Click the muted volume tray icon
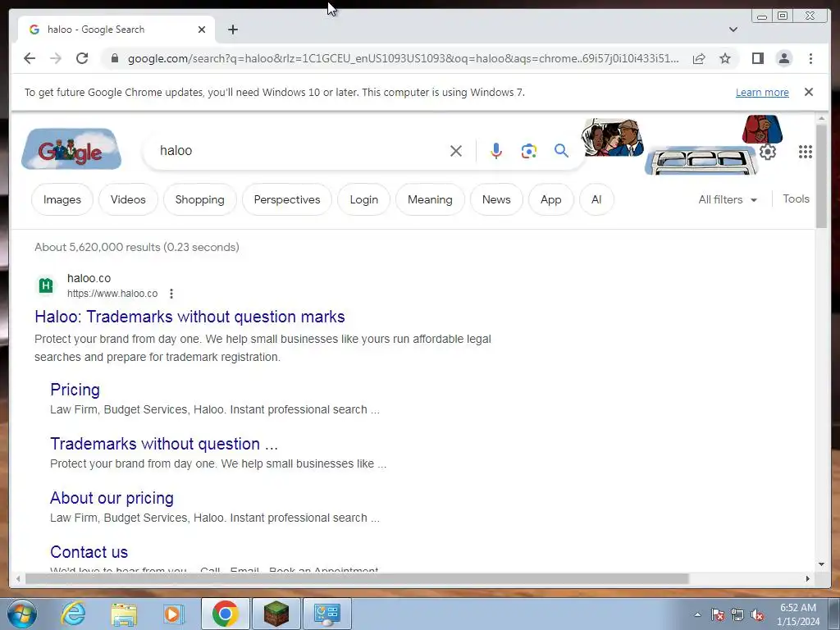 [757, 615]
